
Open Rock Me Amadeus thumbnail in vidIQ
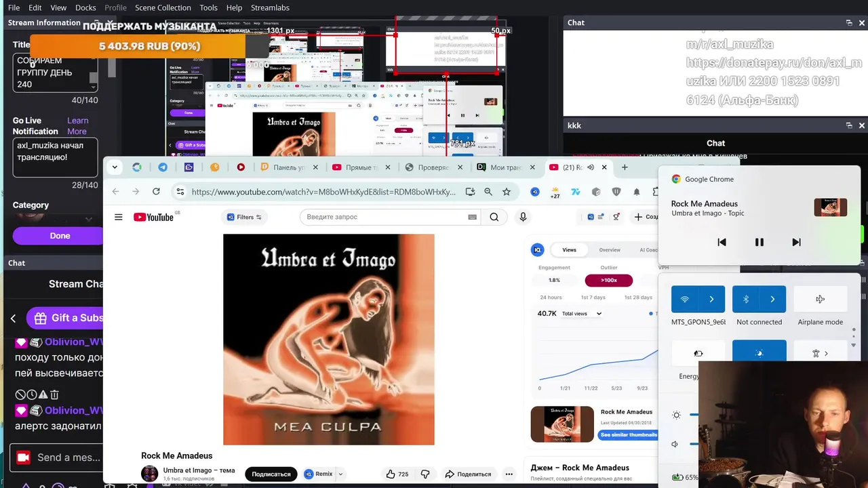click(562, 424)
